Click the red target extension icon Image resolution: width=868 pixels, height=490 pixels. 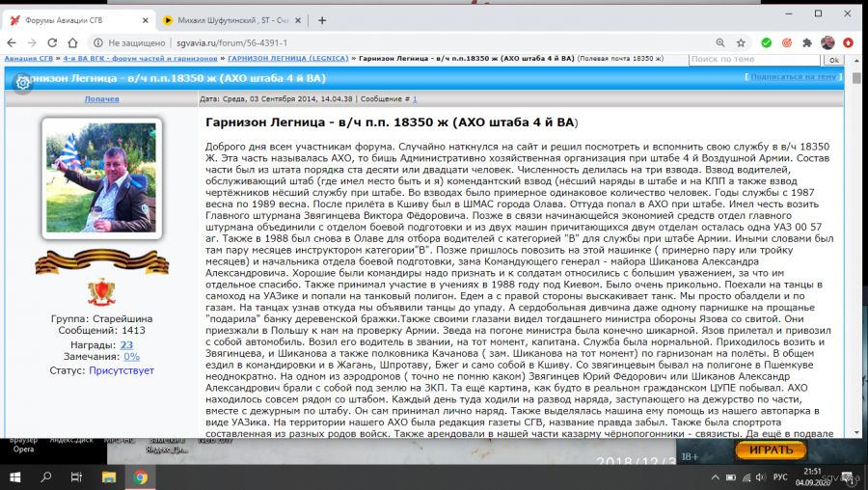(x=787, y=42)
